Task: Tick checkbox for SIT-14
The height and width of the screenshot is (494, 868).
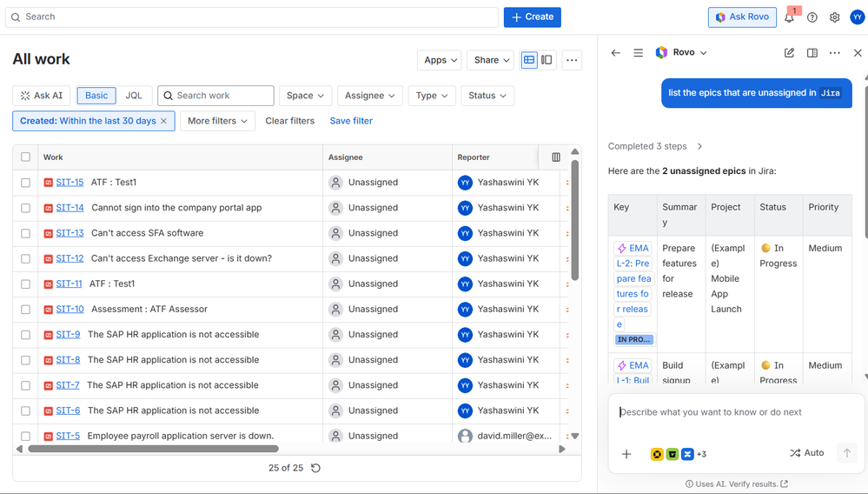Action: click(x=25, y=208)
